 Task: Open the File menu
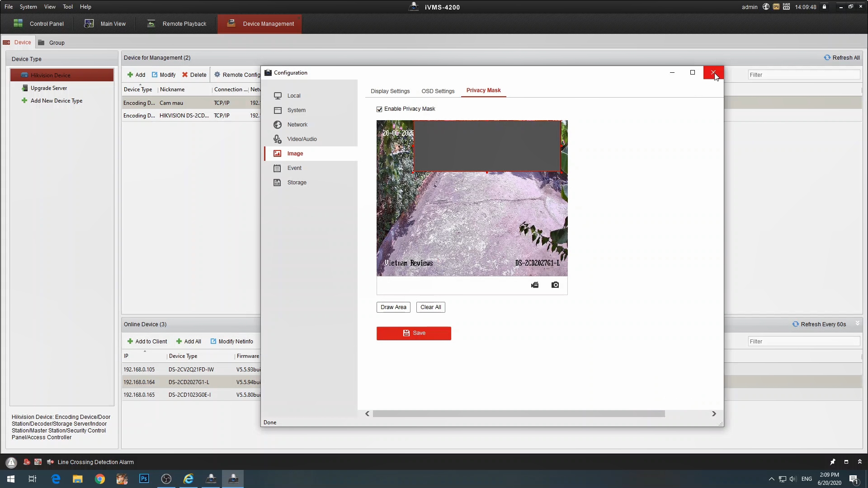(9, 7)
